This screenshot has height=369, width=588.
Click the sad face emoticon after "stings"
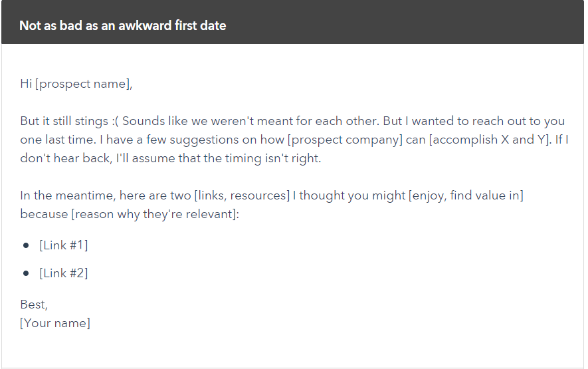pyautogui.click(x=115, y=121)
